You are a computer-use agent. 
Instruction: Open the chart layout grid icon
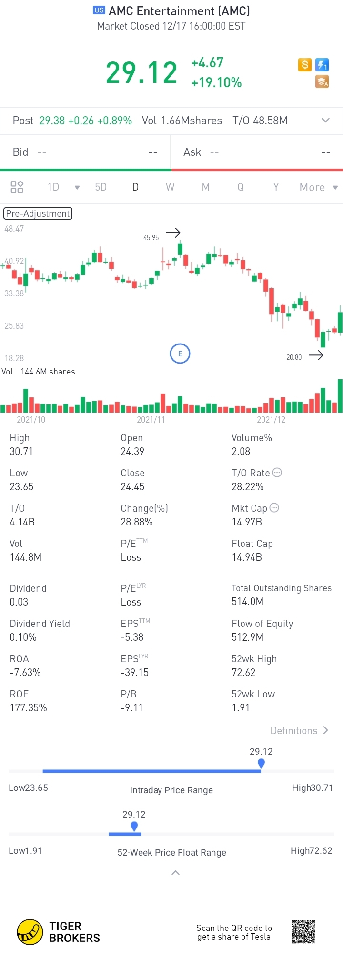point(17,187)
